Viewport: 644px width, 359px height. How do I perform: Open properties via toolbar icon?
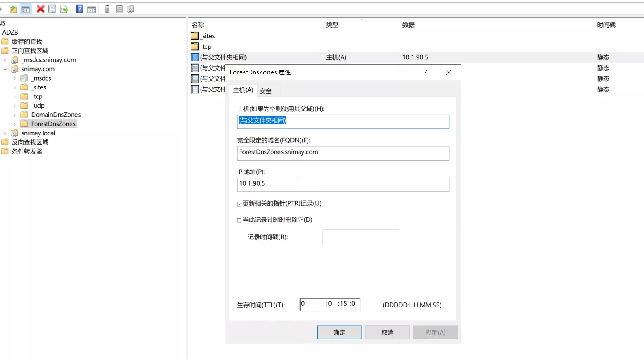point(52,9)
